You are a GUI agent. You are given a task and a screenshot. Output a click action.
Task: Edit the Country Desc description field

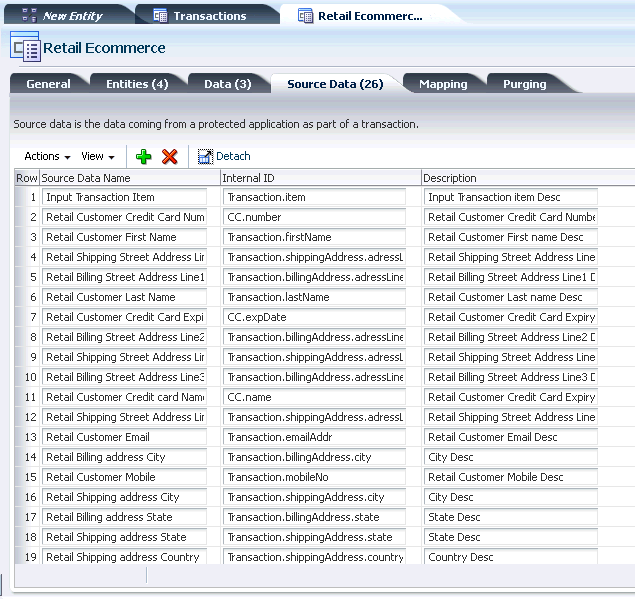coord(510,557)
